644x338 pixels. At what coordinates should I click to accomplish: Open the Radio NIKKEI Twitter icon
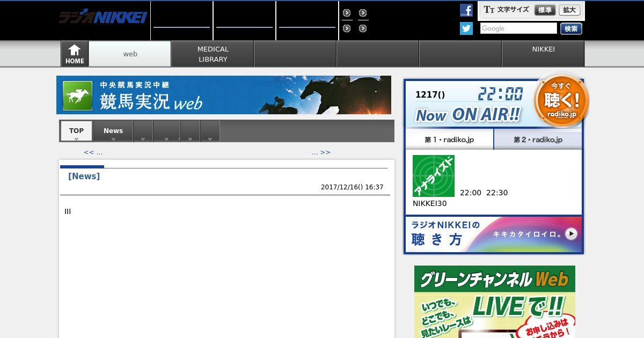pyautogui.click(x=466, y=28)
